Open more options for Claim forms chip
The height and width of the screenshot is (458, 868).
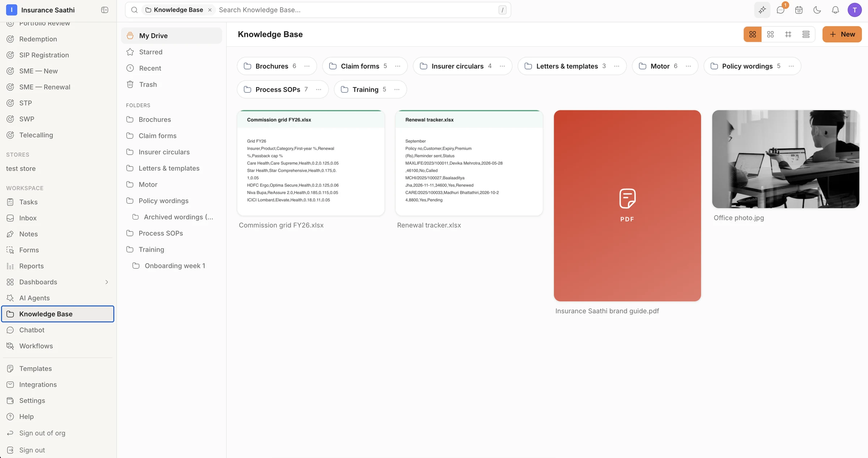398,66
